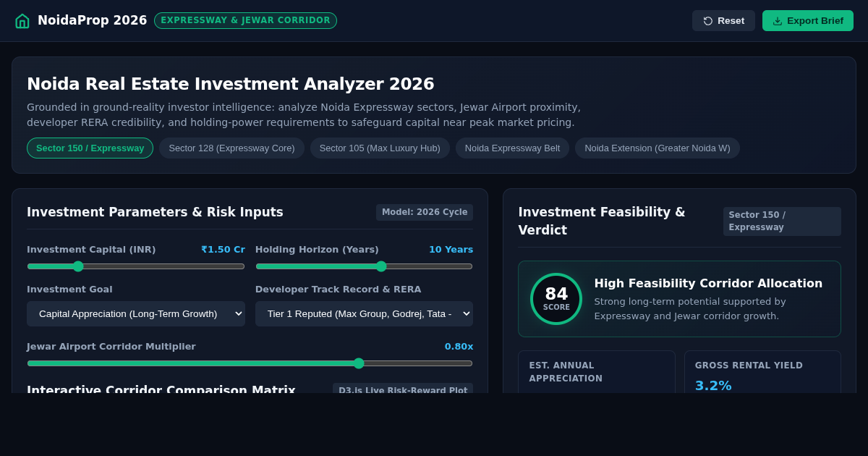Click the Jewar Airport Corridor Multiplier slider

(x=250, y=363)
